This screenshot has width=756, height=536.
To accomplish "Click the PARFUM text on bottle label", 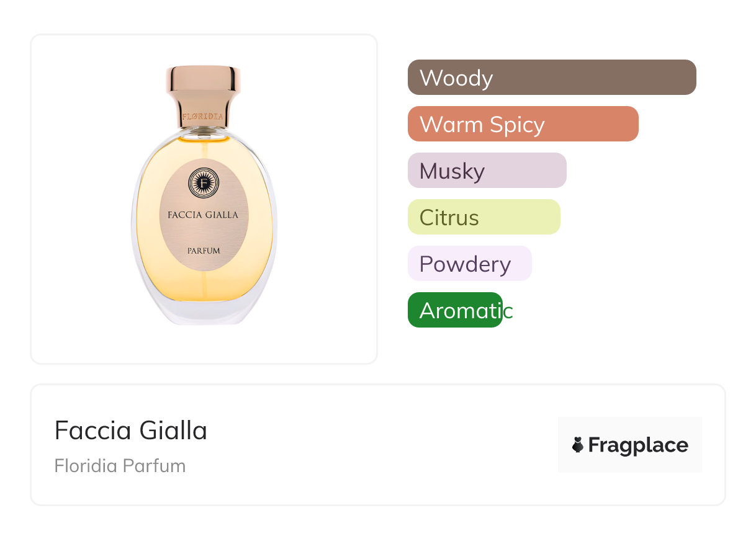I will point(204,251).
